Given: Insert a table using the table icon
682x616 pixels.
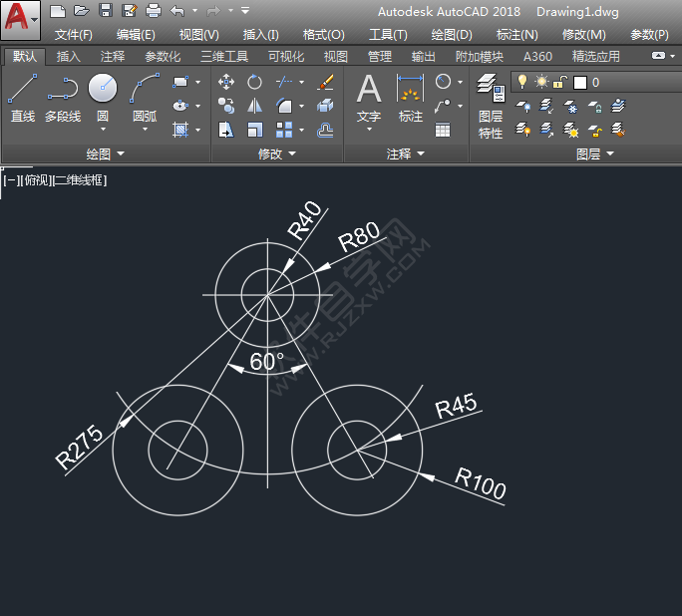Looking at the screenshot, I should point(443,130).
